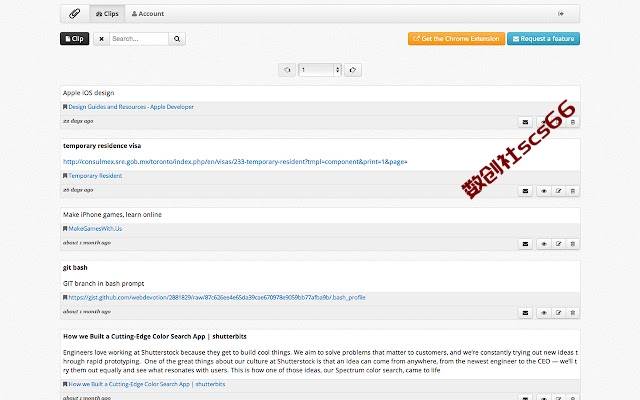Edit the git bash clip
The image size is (640, 400).
point(558,313)
